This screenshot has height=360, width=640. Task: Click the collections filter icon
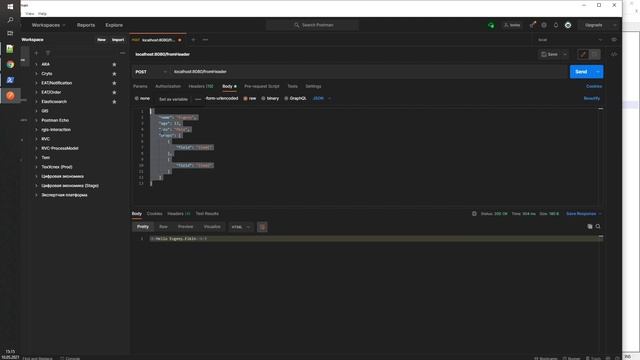click(x=48, y=53)
